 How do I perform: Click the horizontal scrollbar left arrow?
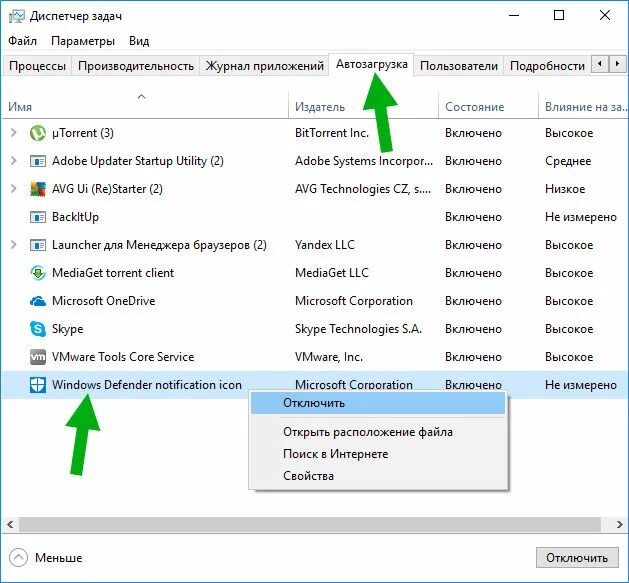click(x=10, y=524)
